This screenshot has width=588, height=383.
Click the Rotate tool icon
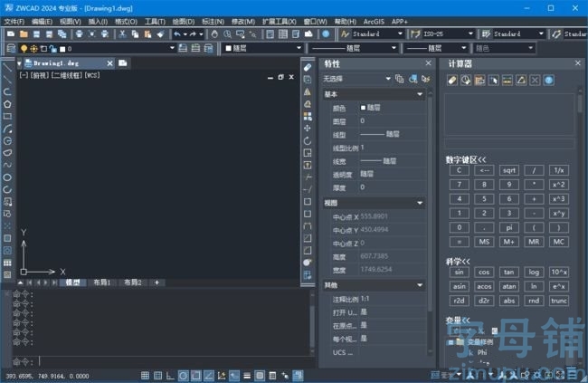[308, 140]
